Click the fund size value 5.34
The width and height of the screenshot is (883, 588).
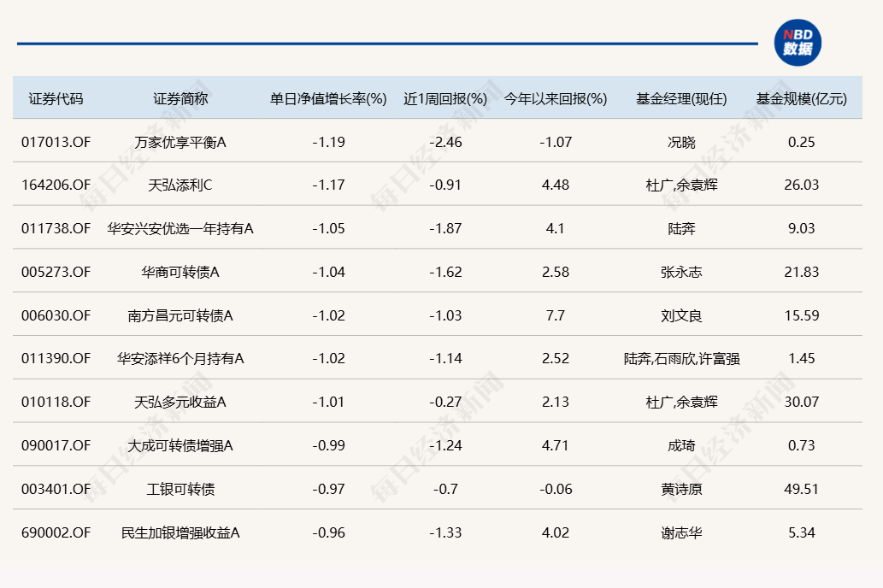(x=801, y=532)
